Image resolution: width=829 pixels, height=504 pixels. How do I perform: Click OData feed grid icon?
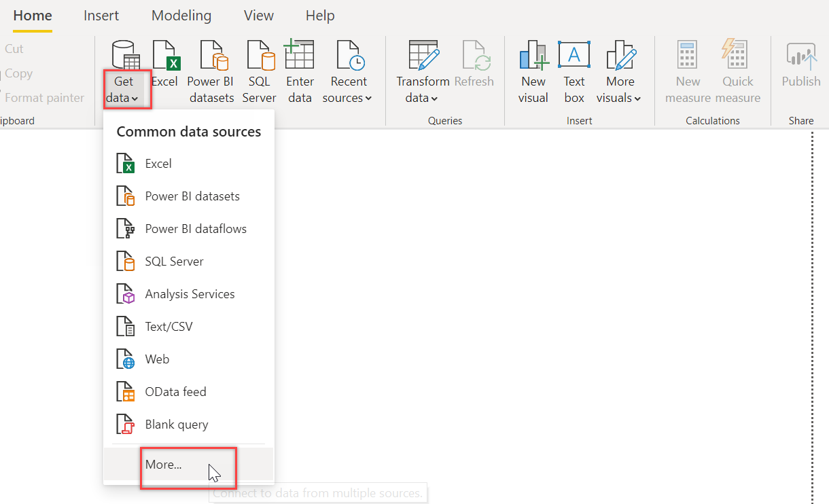(126, 392)
